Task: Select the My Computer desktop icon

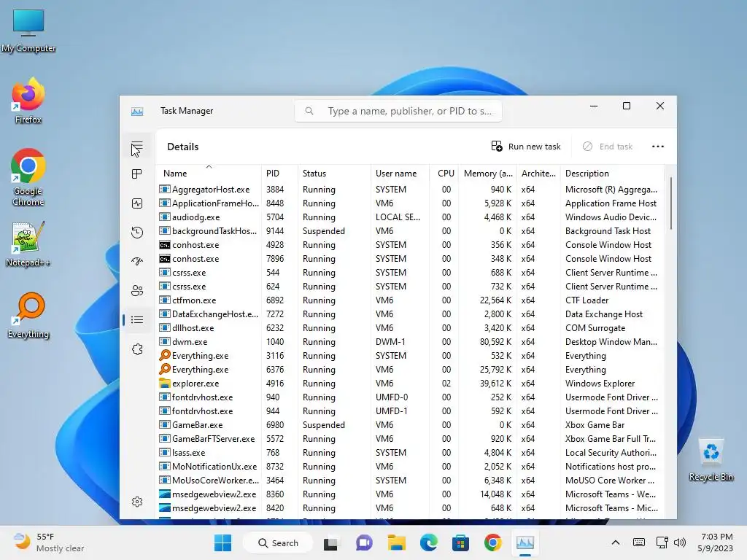Action: 28,31
